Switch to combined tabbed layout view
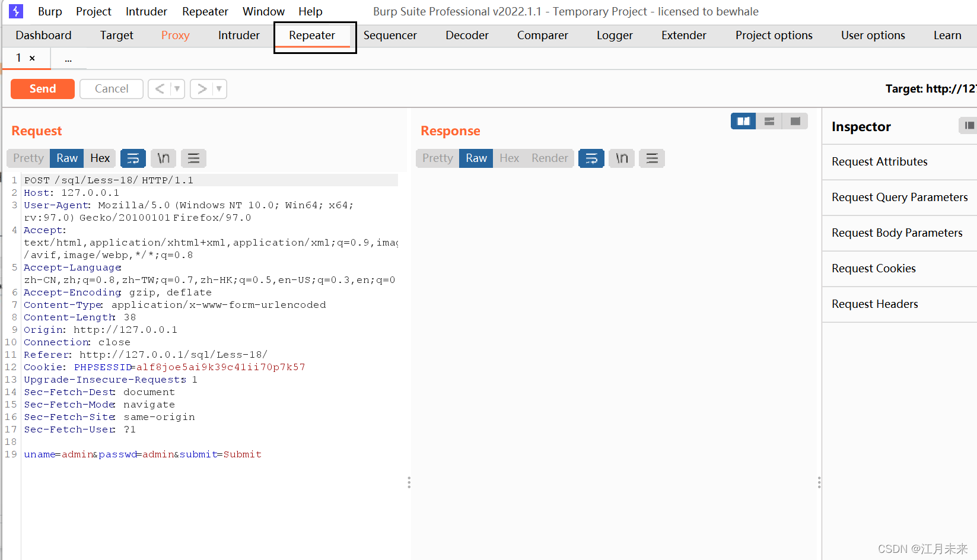This screenshot has height=560, width=977. click(795, 121)
